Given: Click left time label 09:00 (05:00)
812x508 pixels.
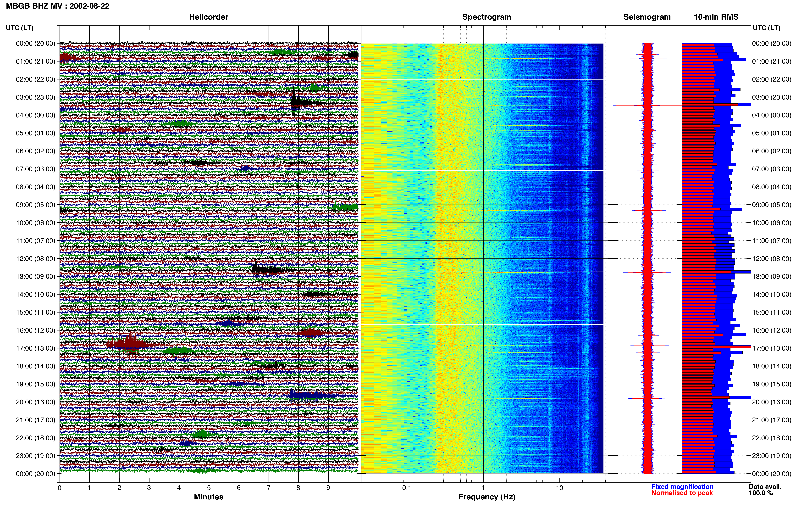Looking at the screenshot, I should pos(36,205).
